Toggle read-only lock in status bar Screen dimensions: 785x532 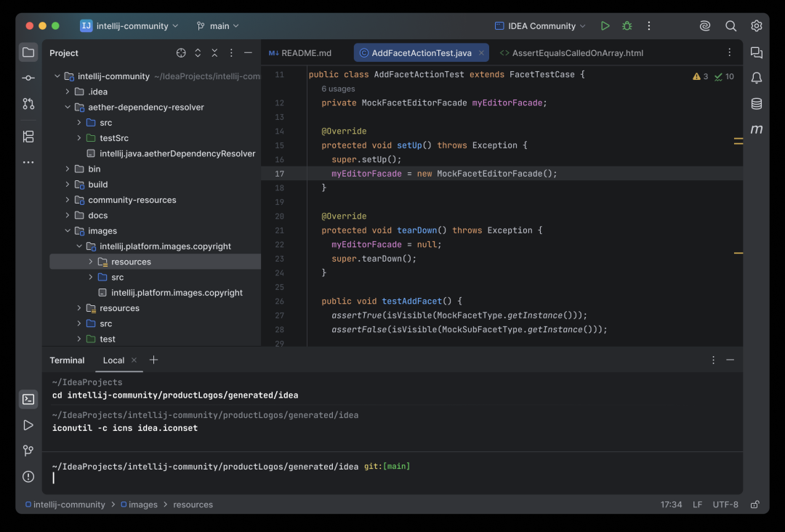755,504
